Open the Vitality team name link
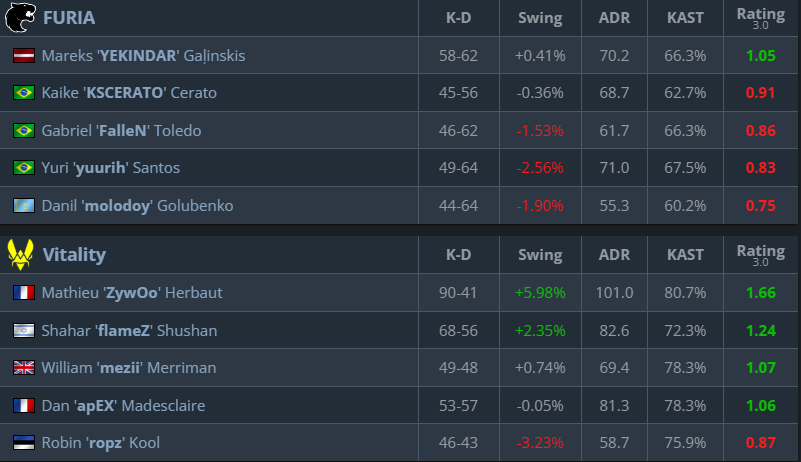Screen dimensions: 801x462 coord(74,255)
